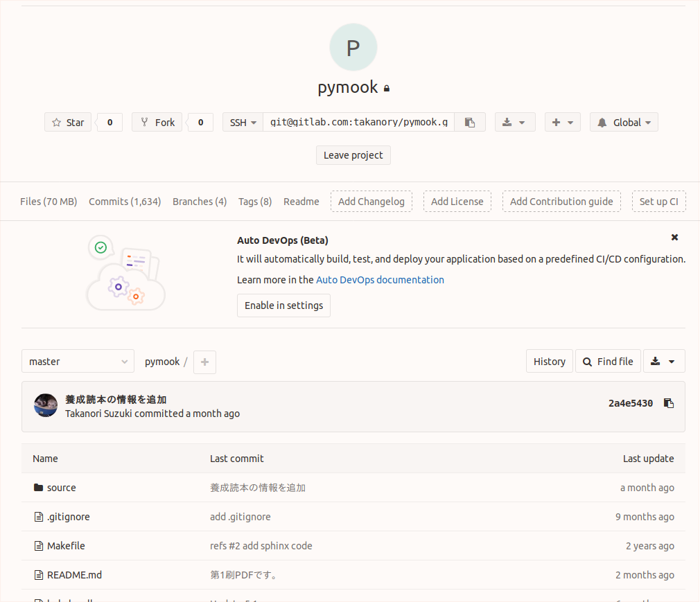Click Leave project button

pos(353,155)
